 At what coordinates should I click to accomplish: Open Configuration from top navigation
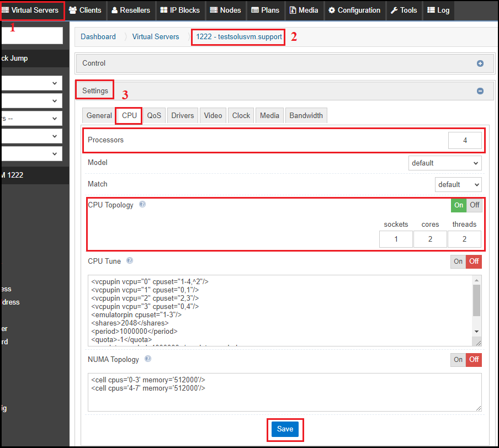pyautogui.click(x=354, y=10)
